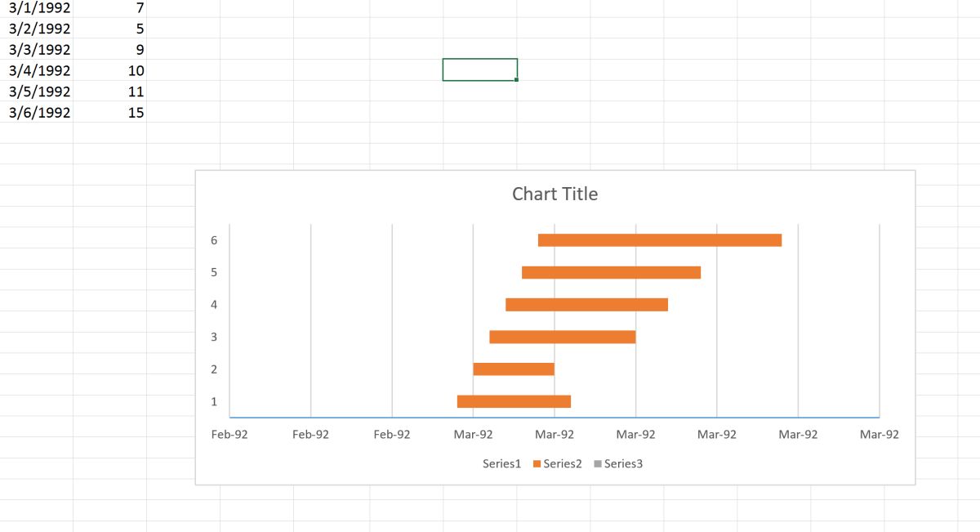Click the active selected cell with green border
980x532 pixels.
click(480, 70)
